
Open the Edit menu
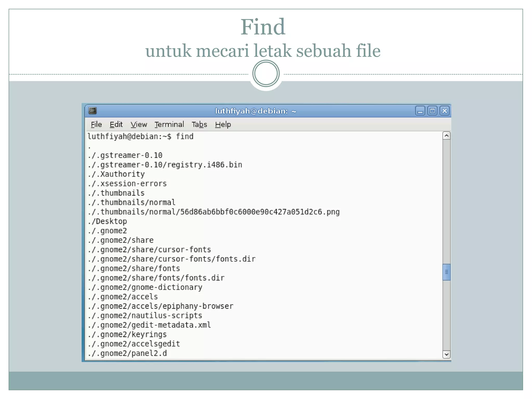pos(116,124)
